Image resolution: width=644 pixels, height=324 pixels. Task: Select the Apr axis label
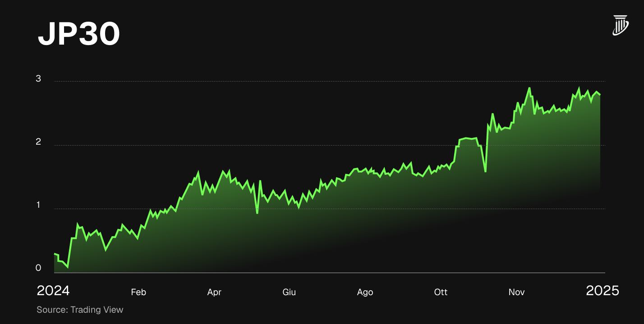pos(214,292)
